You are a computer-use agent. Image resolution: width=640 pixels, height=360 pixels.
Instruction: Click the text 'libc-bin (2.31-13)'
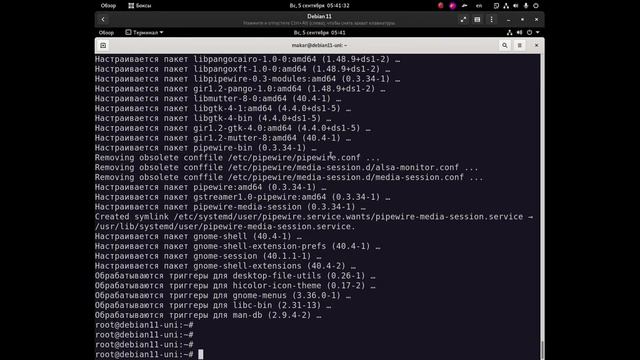coord(277,305)
